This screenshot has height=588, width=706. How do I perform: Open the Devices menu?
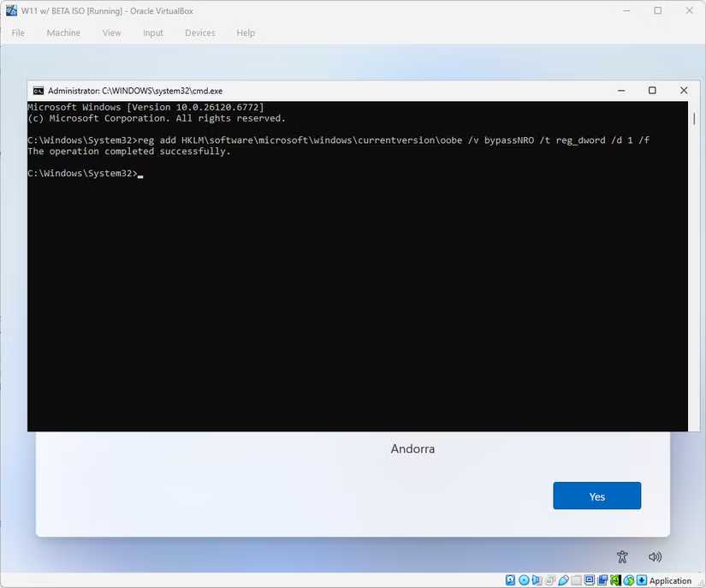(x=199, y=33)
